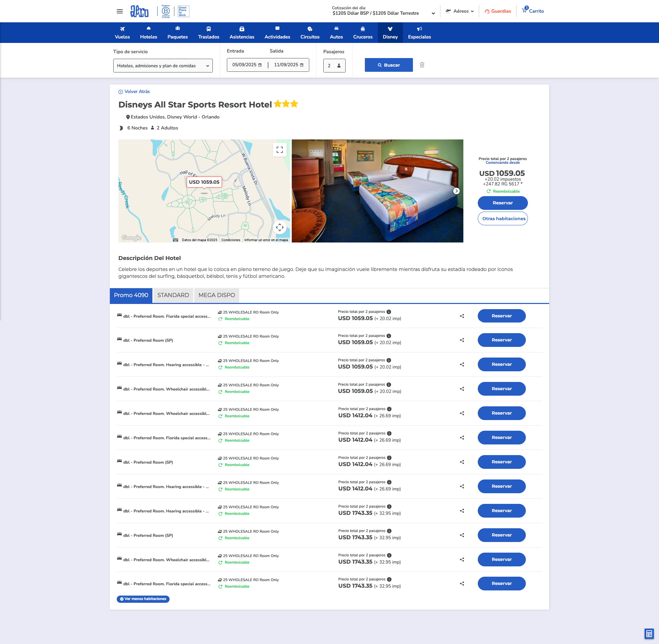Open Guardias support link
659x644 pixels.
point(498,11)
